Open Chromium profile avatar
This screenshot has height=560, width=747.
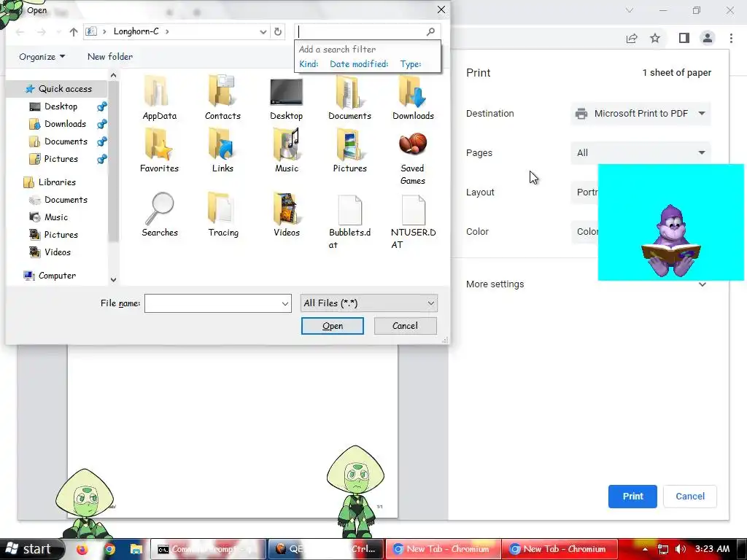click(708, 38)
